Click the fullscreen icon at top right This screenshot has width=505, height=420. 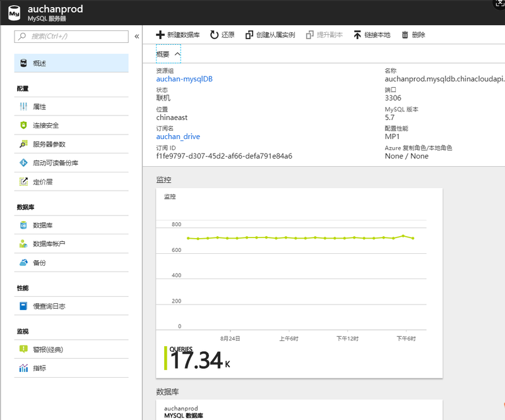(x=499, y=3)
